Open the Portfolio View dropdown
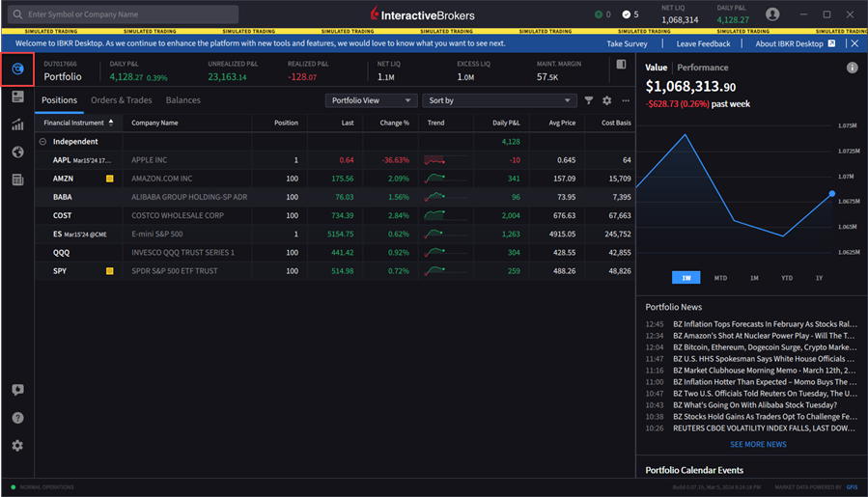This screenshot has width=868, height=497. (371, 100)
